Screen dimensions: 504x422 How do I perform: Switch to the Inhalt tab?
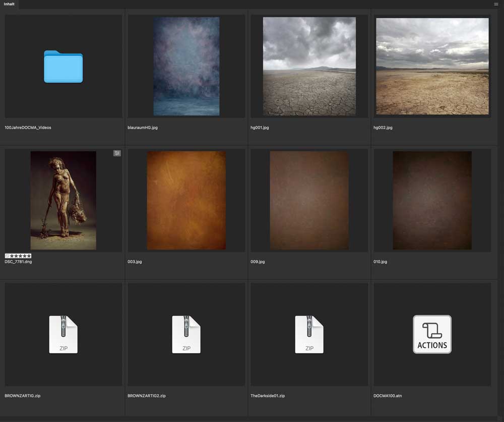9,4
